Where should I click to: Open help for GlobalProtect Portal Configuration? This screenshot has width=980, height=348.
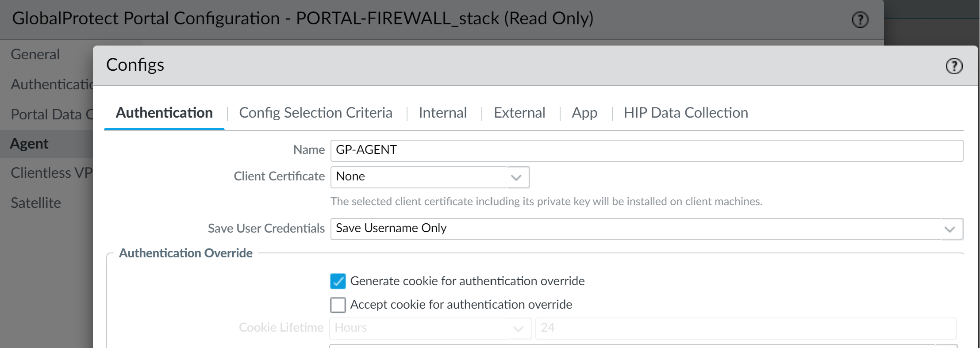click(860, 19)
